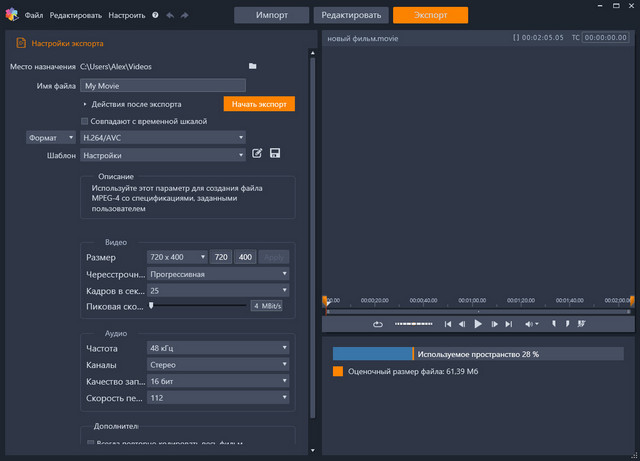Toggle loop playback icon
This screenshot has height=461, width=640.
tap(378, 324)
